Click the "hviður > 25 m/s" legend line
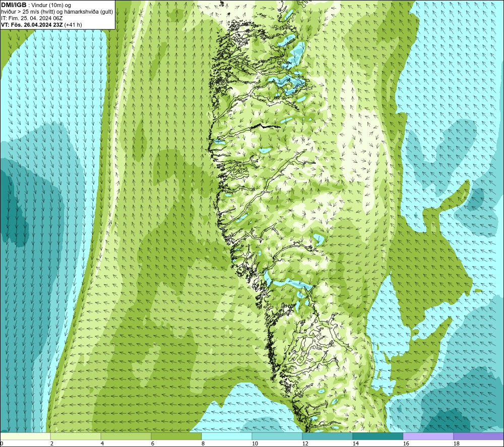 point(57,12)
